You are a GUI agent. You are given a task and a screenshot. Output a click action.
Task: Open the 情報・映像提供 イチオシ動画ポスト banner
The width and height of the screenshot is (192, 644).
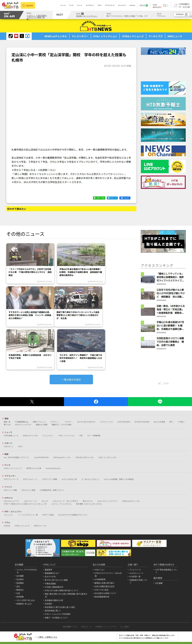[x=163, y=88]
